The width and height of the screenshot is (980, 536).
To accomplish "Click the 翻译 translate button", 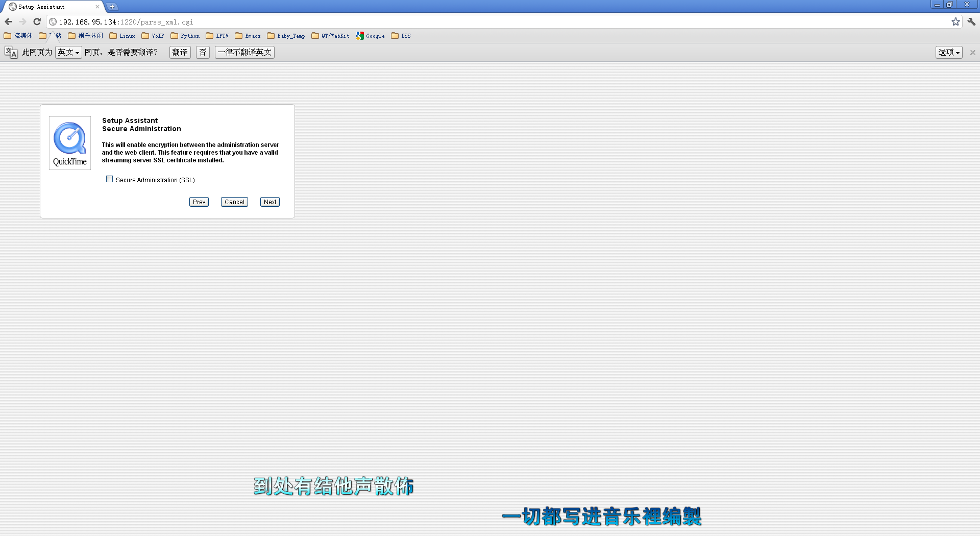I will pyautogui.click(x=180, y=52).
